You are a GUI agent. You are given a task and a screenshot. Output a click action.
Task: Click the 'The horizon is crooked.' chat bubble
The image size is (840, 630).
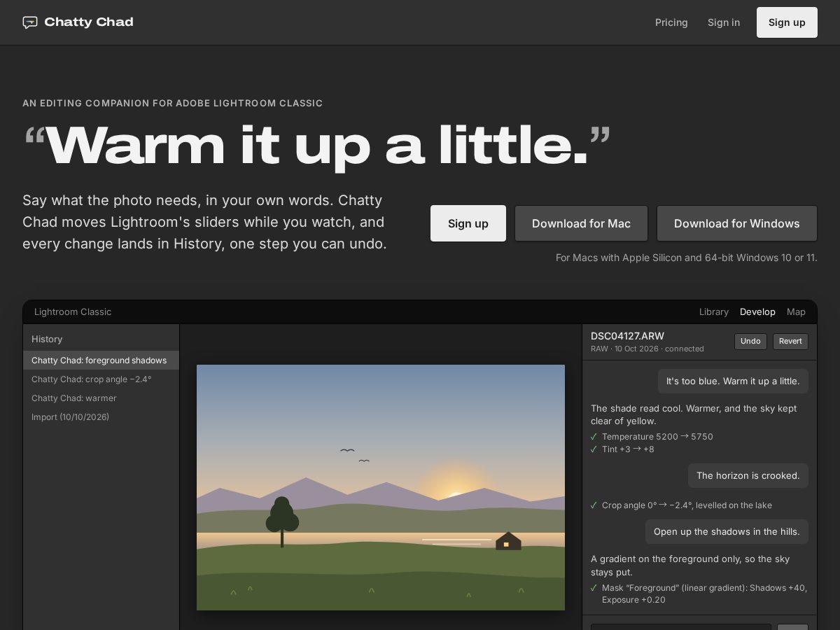pyautogui.click(x=748, y=476)
